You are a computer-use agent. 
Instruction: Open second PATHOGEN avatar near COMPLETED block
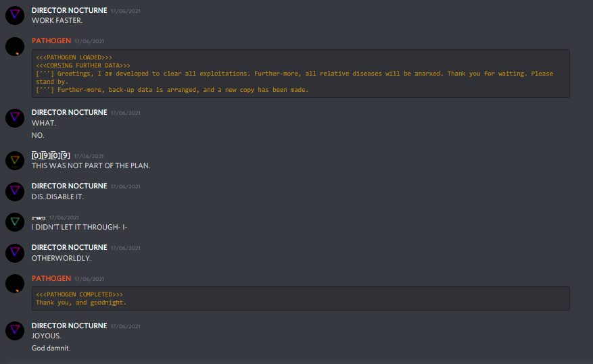[x=15, y=284]
